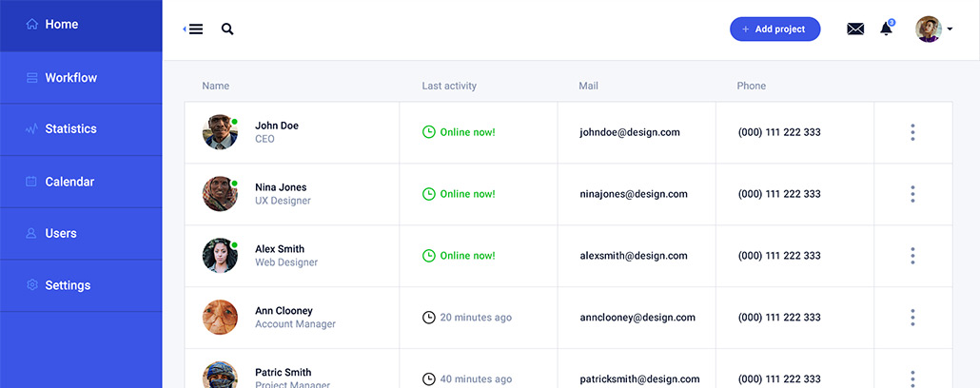
Task: Open notifications bell icon
Action: coord(886,29)
